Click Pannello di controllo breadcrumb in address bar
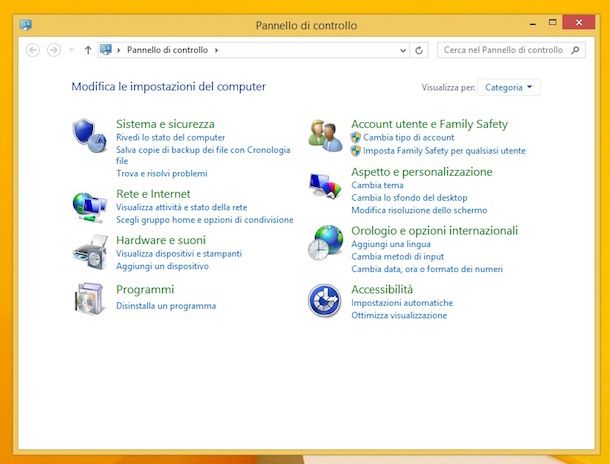 point(168,50)
